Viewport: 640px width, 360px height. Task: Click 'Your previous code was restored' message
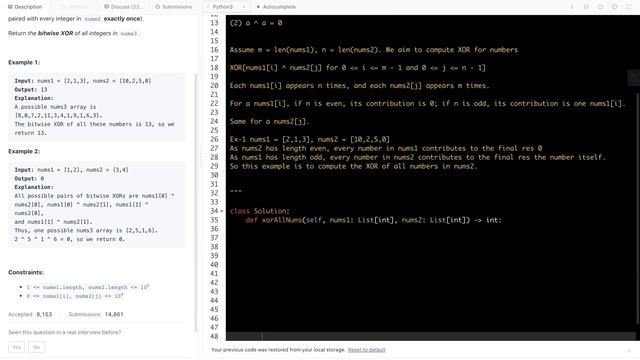278,350
